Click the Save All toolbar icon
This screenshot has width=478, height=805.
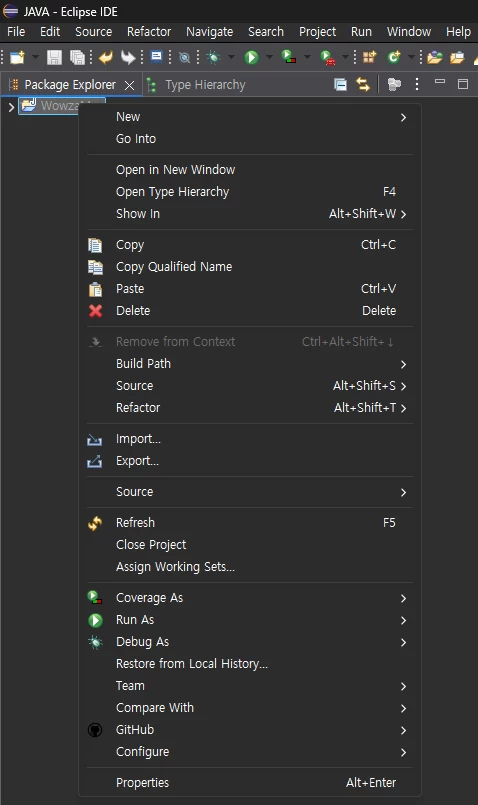click(77, 57)
